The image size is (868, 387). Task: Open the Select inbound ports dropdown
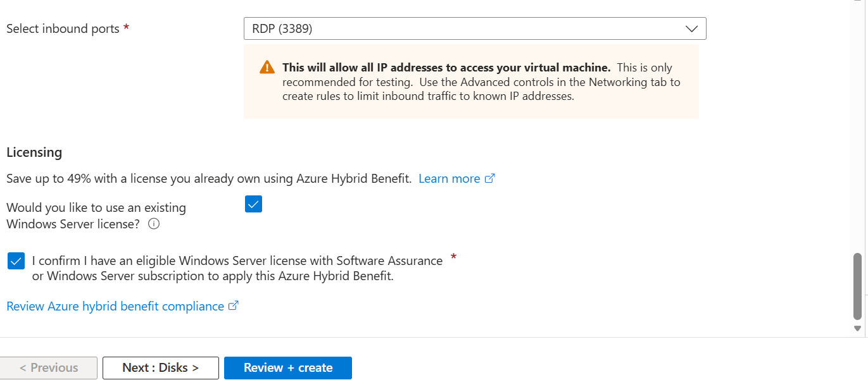475,29
